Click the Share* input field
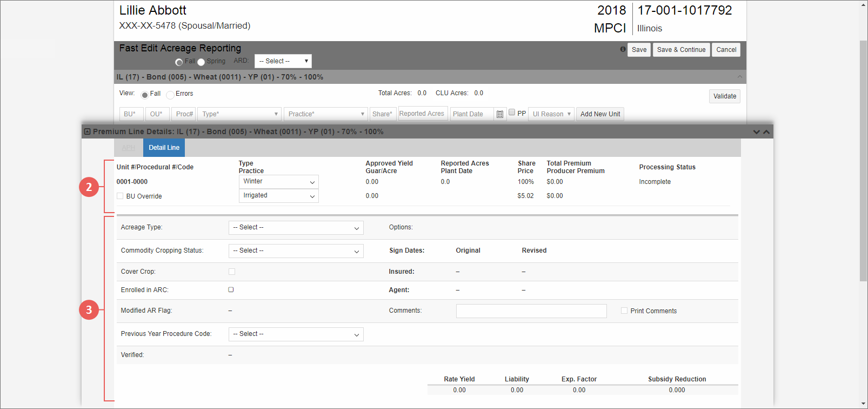 pos(383,114)
